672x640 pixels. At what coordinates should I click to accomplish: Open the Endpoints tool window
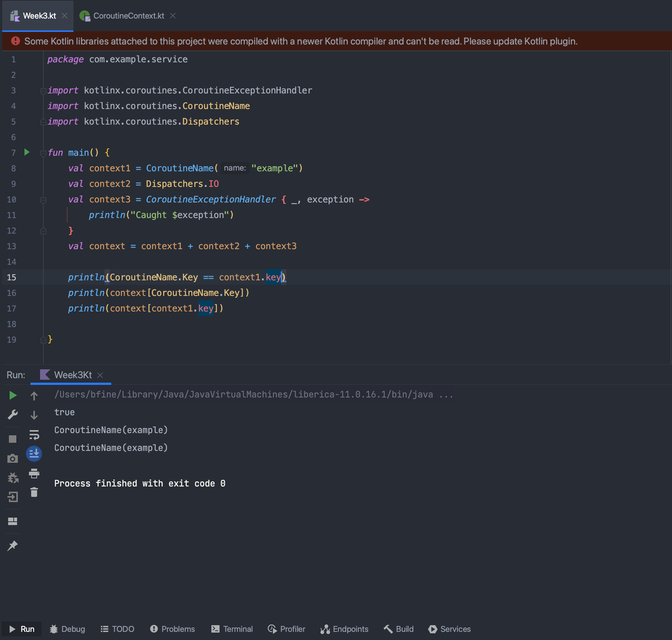tap(345, 629)
